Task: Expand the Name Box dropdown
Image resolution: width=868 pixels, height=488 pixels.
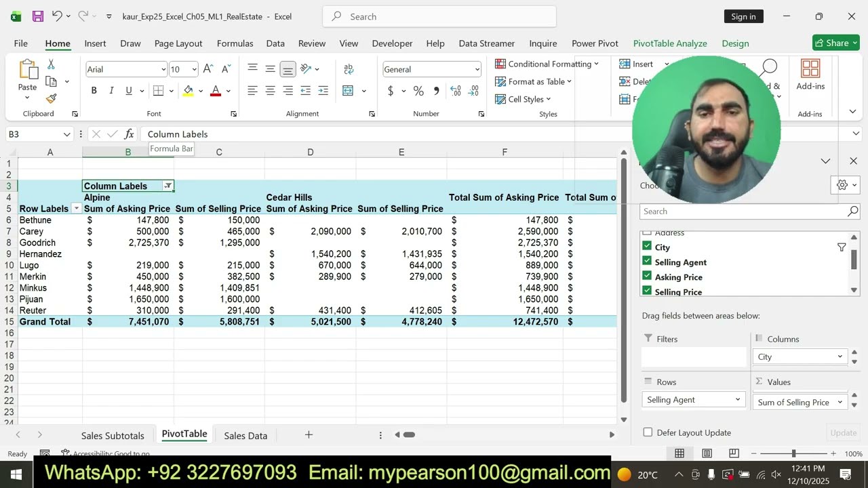Action: tap(66, 134)
